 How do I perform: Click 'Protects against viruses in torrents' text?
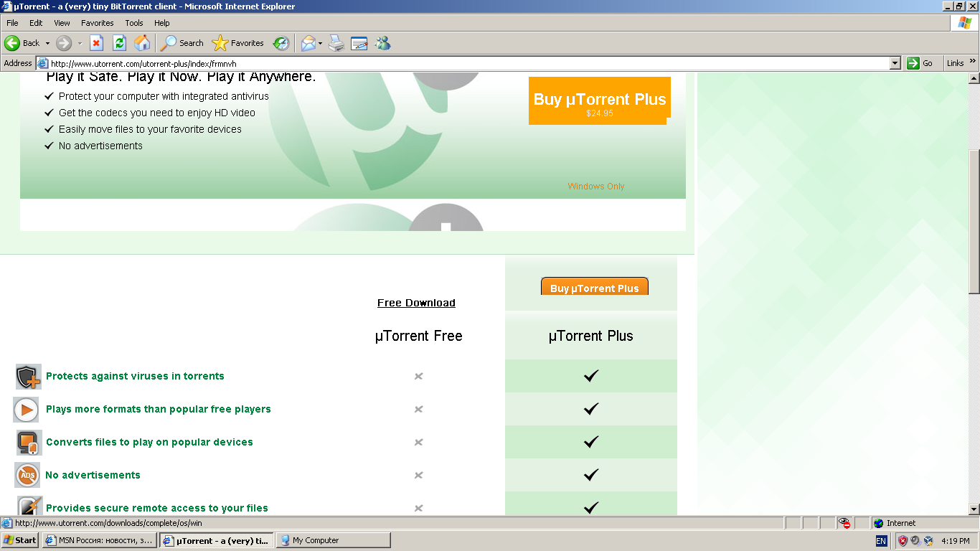tap(135, 376)
